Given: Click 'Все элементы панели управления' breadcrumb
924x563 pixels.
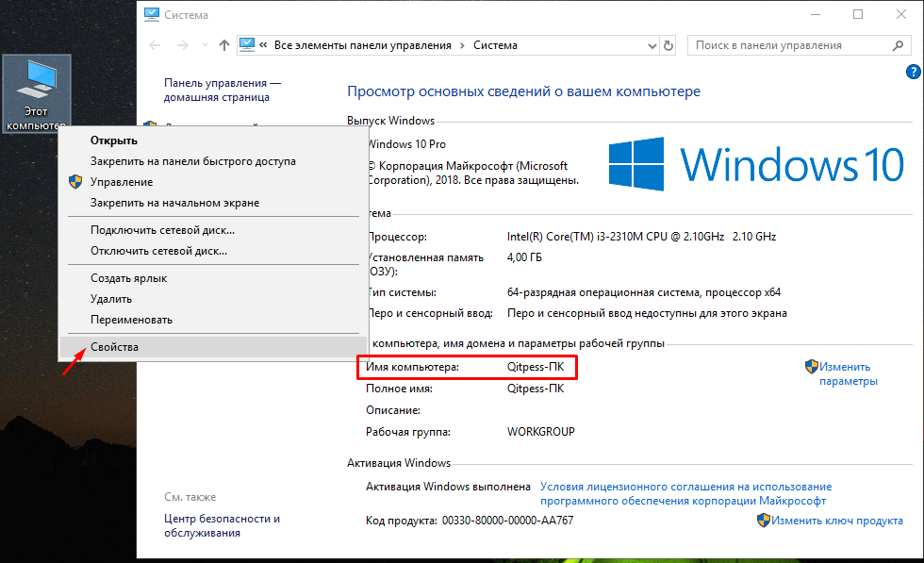Looking at the screenshot, I should tap(362, 45).
